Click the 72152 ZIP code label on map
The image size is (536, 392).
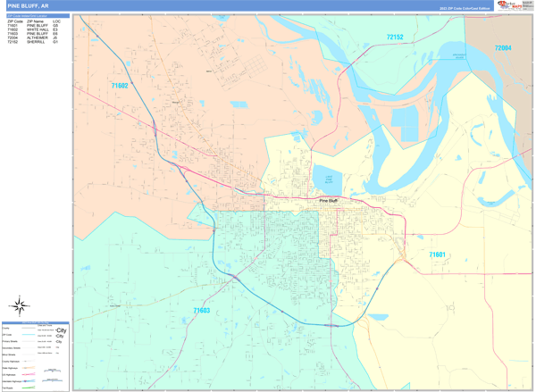tap(395, 37)
